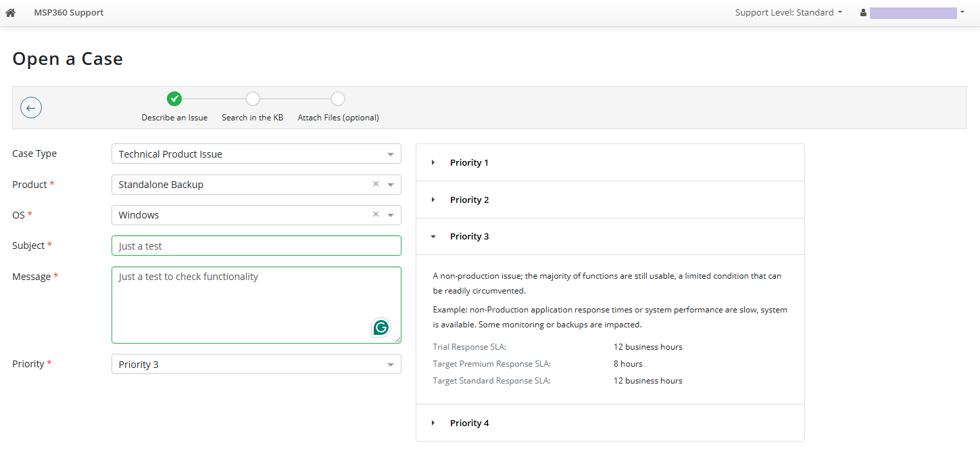The height and width of the screenshot is (462, 980).
Task: Open the user account dropdown caret
Action: (962, 11)
